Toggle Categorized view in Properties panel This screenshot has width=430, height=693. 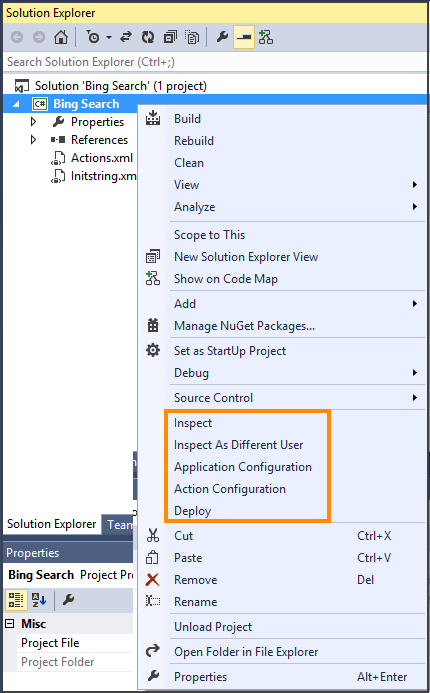pyautogui.click(x=16, y=600)
